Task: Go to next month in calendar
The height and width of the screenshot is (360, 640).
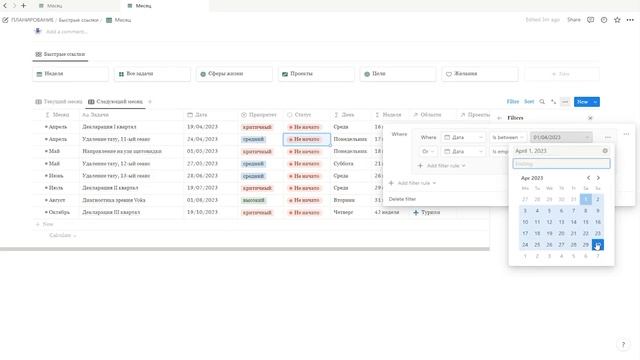Action: coord(598,178)
